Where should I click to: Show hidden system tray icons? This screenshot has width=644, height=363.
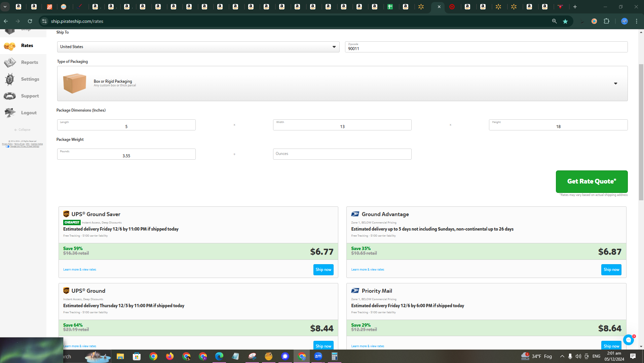point(562,356)
